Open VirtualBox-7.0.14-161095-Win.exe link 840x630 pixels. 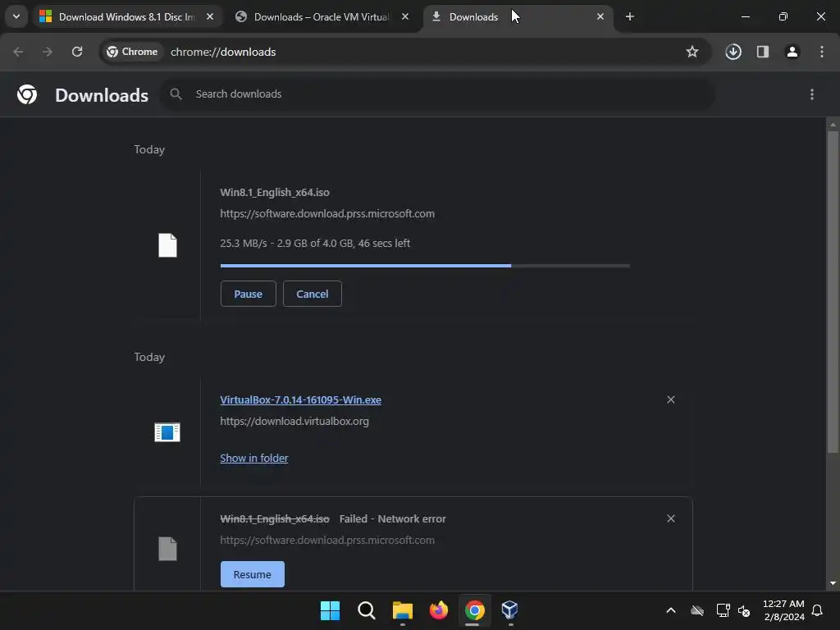click(x=300, y=400)
